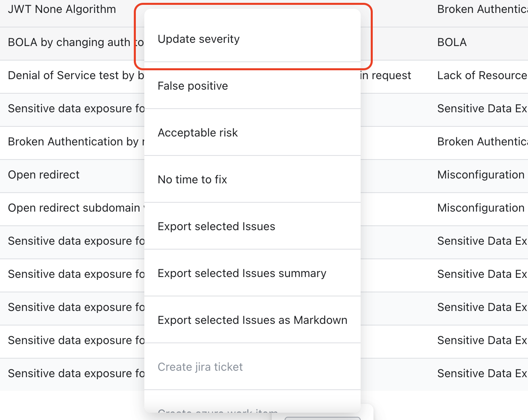Click Broken Authentication category in JWT None Algorithm row
The width and height of the screenshot is (528, 420).
482,9
